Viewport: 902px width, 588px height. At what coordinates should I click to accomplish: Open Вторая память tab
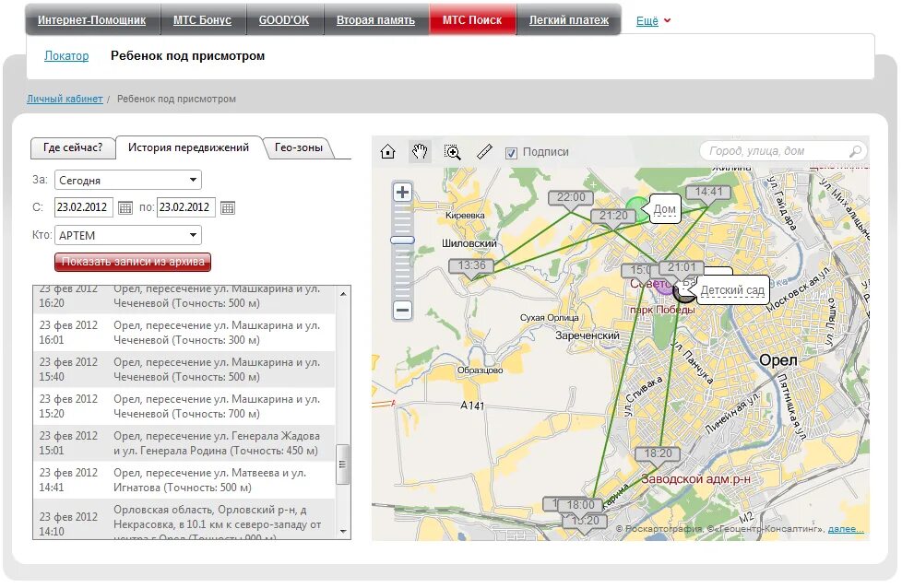[375, 20]
